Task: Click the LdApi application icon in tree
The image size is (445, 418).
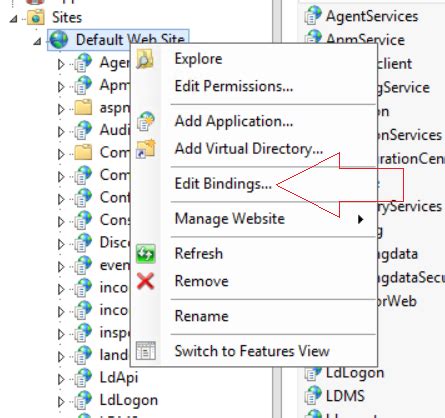Action: tap(83, 377)
